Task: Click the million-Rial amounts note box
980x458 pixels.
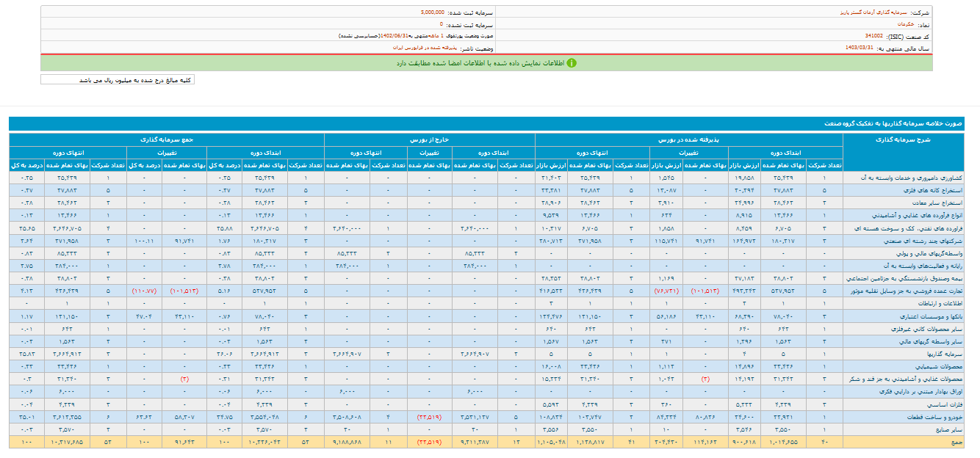Action: pos(118,80)
